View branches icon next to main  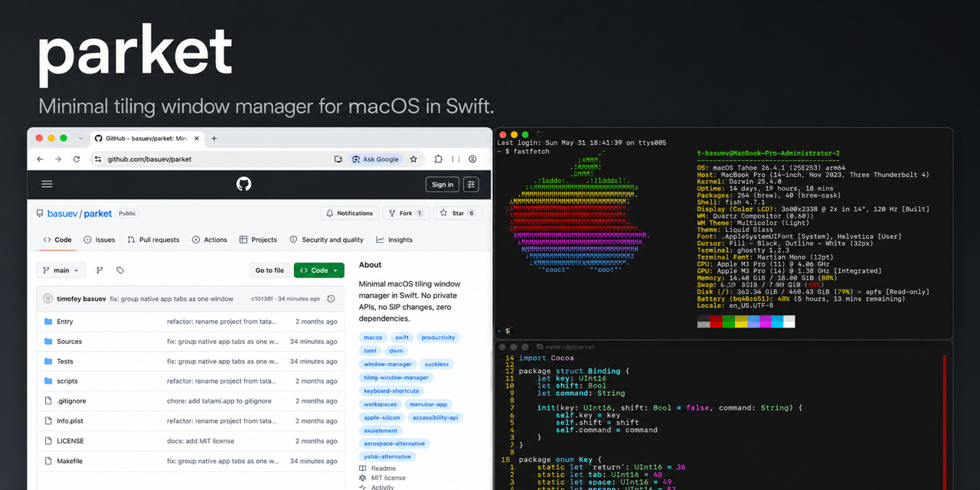100,270
